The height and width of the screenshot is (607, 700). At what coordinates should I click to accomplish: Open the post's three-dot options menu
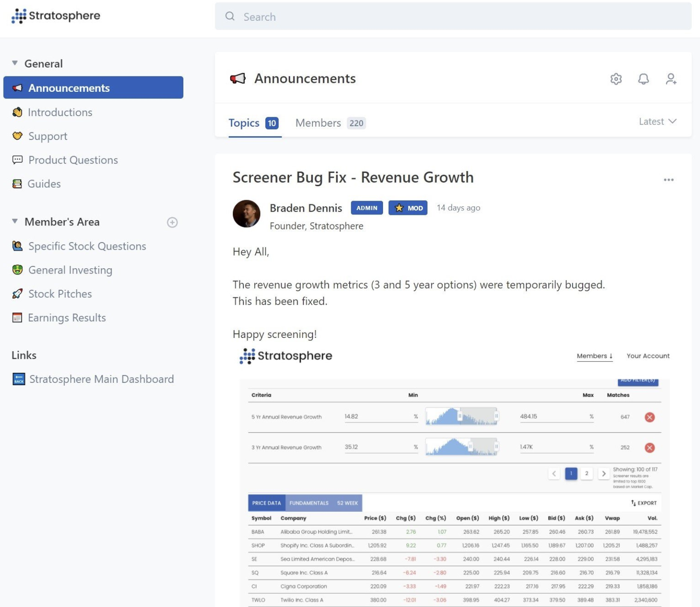[x=669, y=180]
